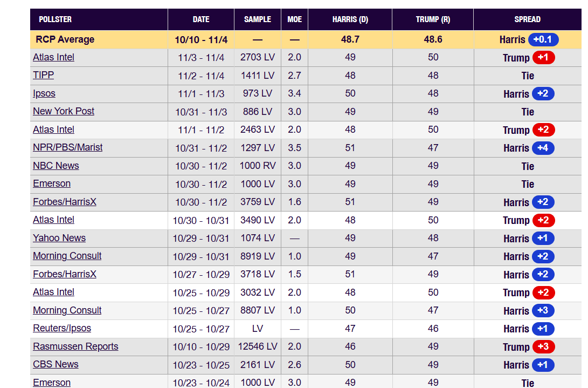This screenshot has height=388, width=588.
Task: Click the Harris +3 spread badge
Action: pyautogui.click(x=543, y=311)
